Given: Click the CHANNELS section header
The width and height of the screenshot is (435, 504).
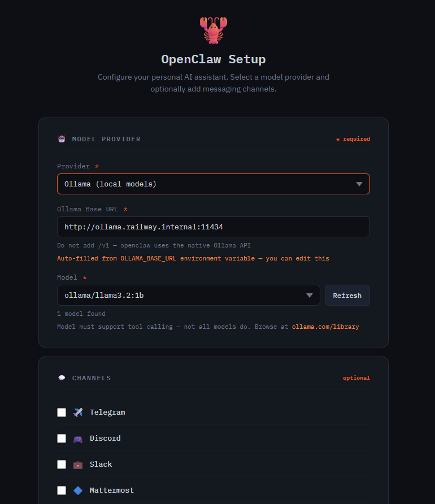Looking at the screenshot, I should point(90,377).
